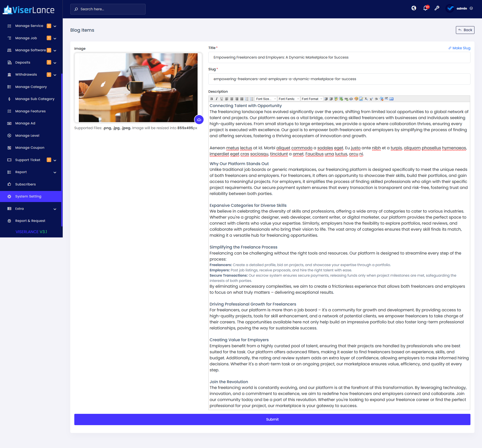Click into the Slug input field
482x448 pixels.
pyautogui.click(x=339, y=79)
